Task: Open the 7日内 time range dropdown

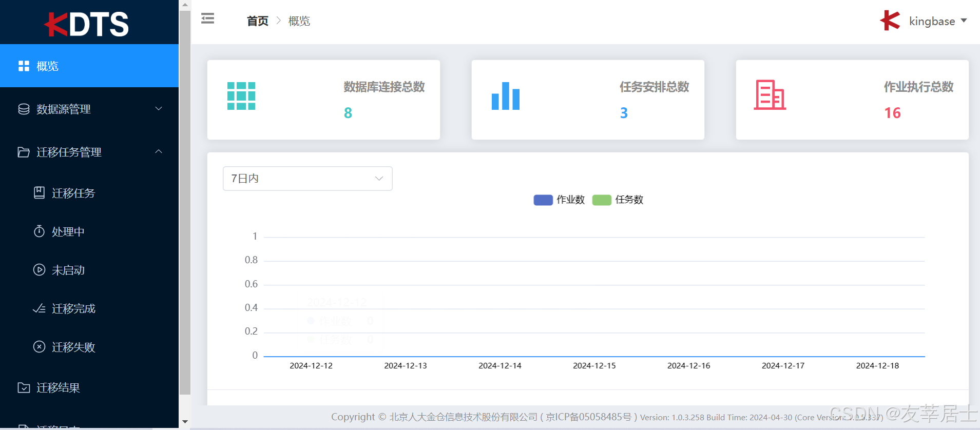Action: point(308,179)
